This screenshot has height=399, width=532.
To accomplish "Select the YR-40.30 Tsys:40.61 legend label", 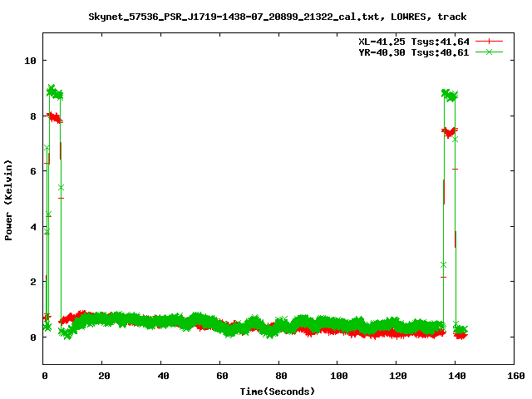I will pyautogui.click(x=414, y=52).
